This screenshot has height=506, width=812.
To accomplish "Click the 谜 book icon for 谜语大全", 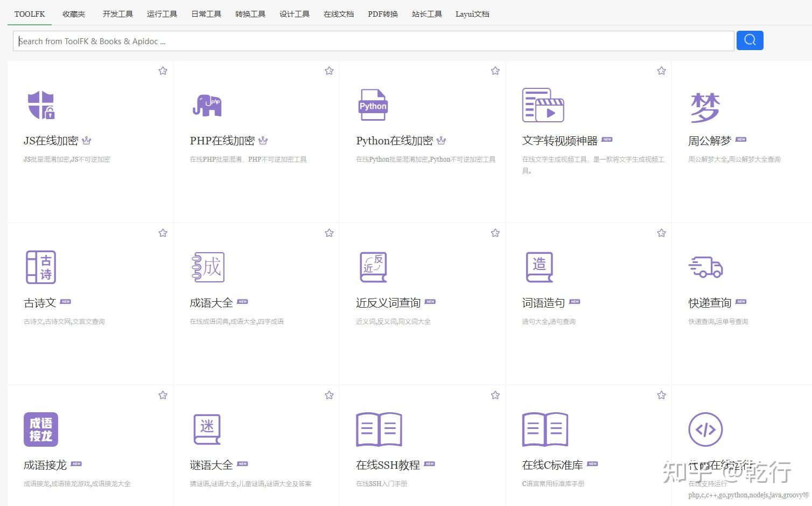I will pyautogui.click(x=207, y=429).
